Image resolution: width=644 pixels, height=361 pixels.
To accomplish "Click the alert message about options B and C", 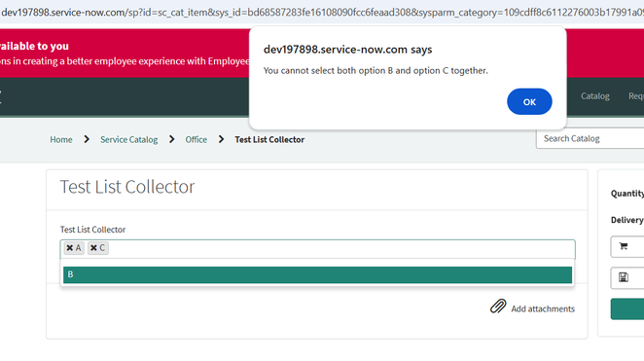I will (x=376, y=71).
